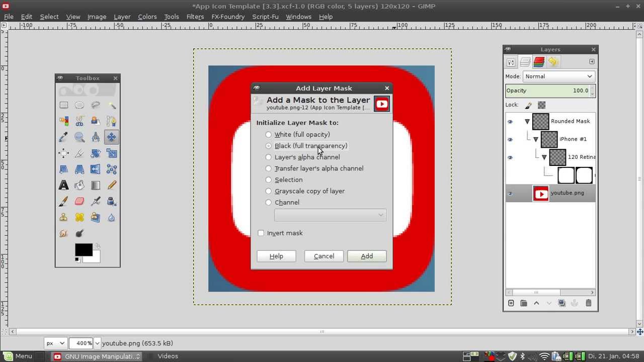Select the Color Picker eyedropper tool

(63, 137)
